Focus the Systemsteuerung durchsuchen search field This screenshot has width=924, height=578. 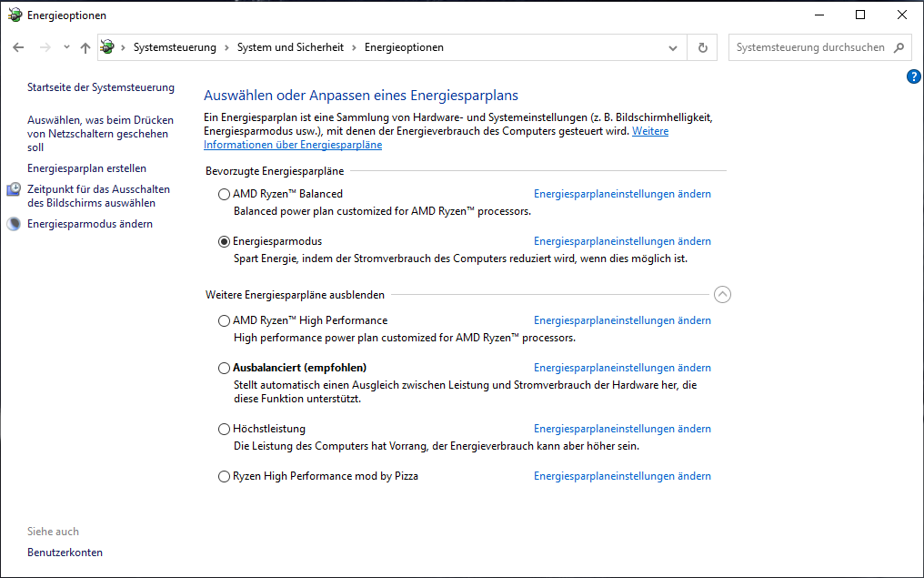click(820, 47)
